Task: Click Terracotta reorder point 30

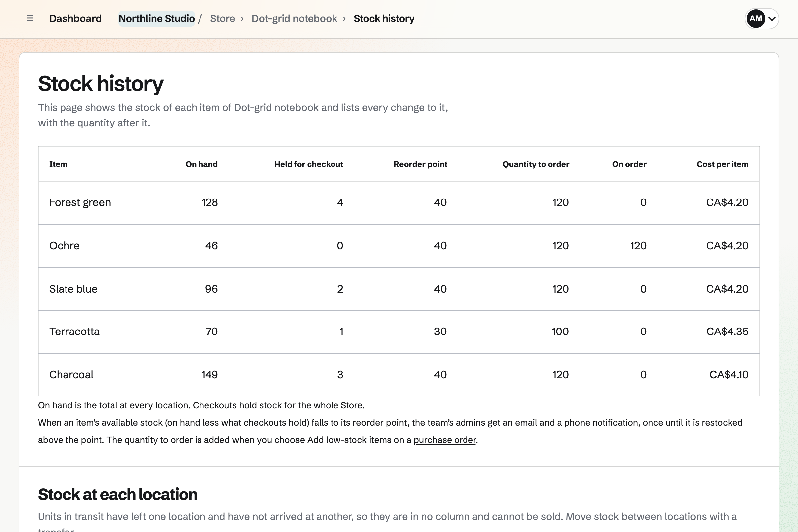Action: click(x=440, y=332)
